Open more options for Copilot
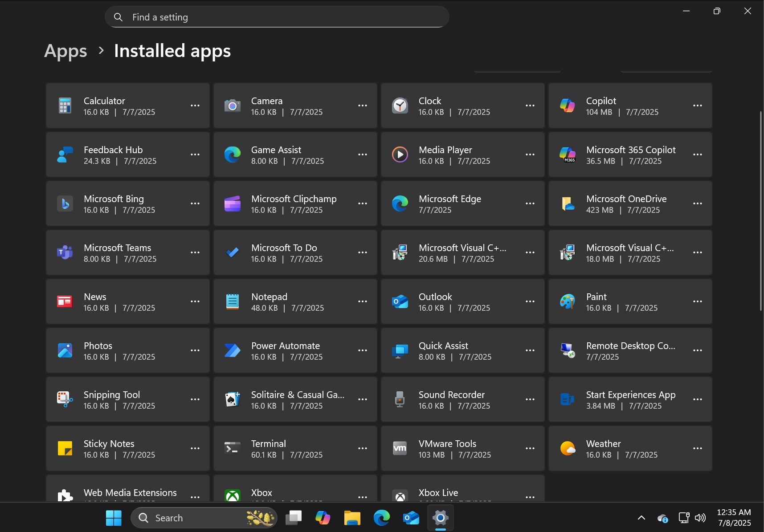This screenshot has height=532, width=764. [697, 106]
